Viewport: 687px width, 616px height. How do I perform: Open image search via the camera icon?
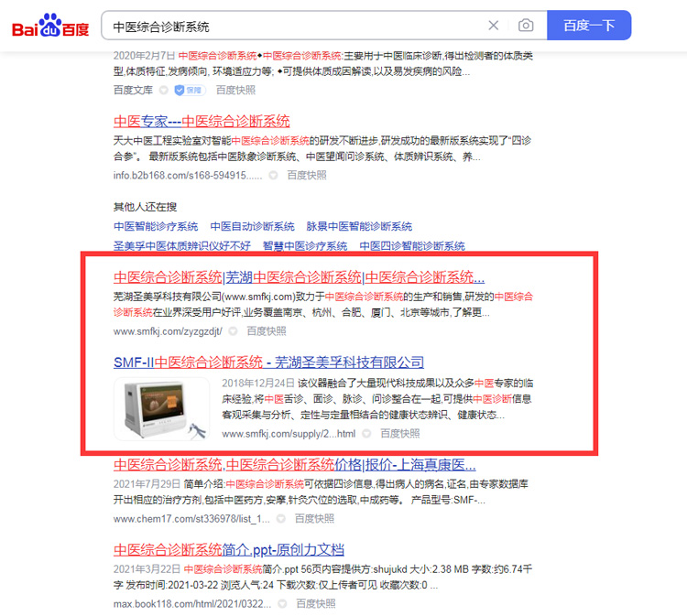coord(526,26)
